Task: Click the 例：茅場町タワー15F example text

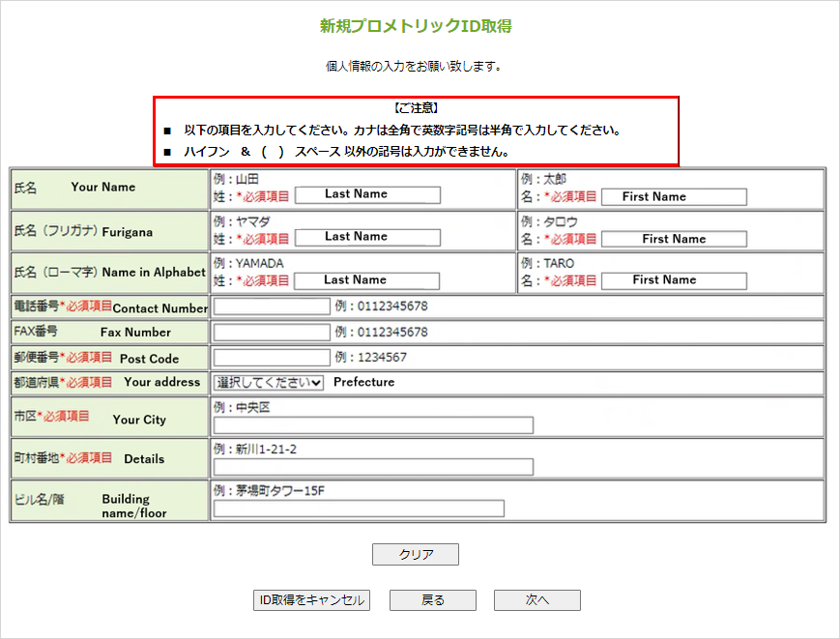Action: pos(269,491)
